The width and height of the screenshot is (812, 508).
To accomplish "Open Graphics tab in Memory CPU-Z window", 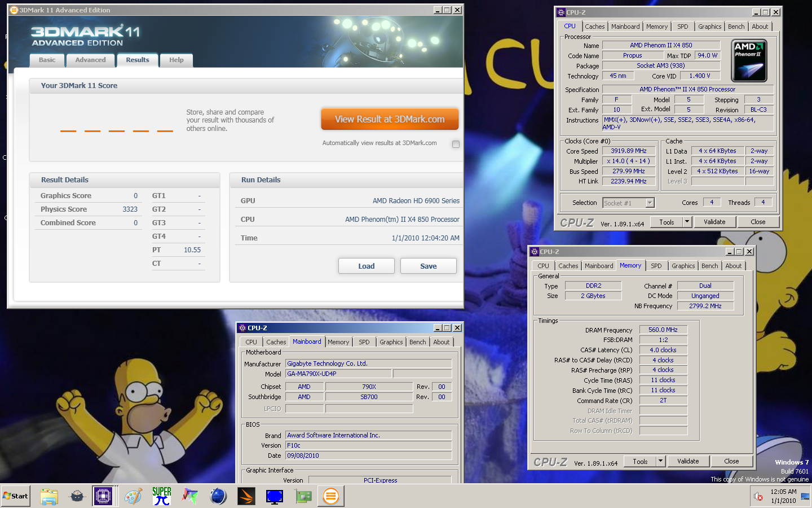I will coord(683,266).
